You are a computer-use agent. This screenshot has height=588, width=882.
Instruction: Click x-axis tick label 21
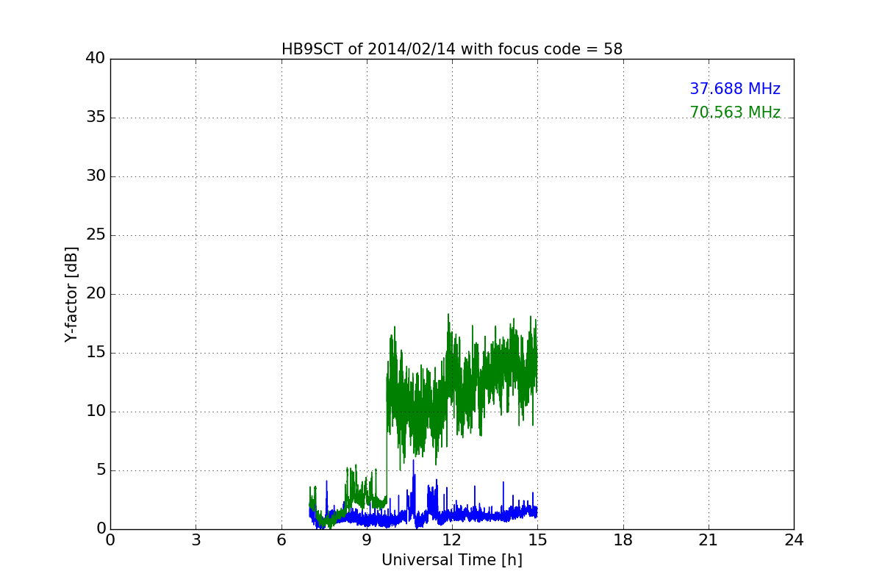click(709, 540)
